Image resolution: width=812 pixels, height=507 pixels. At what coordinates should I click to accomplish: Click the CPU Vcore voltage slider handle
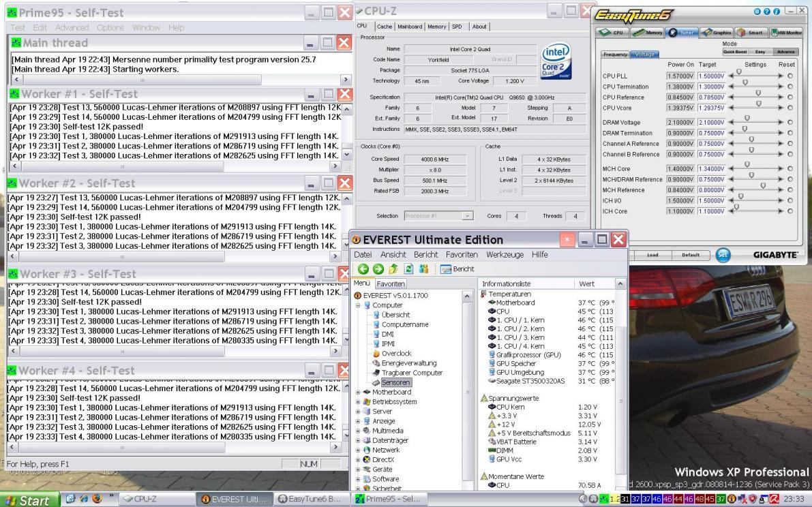click(x=759, y=104)
